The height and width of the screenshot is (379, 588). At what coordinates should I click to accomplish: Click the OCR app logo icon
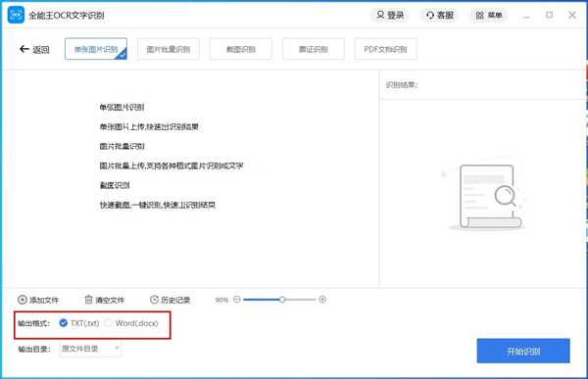(16, 15)
